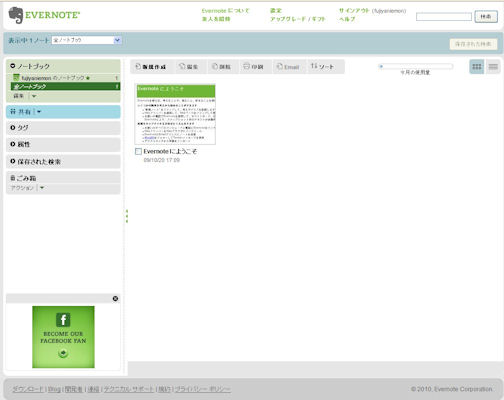Click the 今月の使用量 label
This screenshot has width=504, height=400.
[415, 72]
